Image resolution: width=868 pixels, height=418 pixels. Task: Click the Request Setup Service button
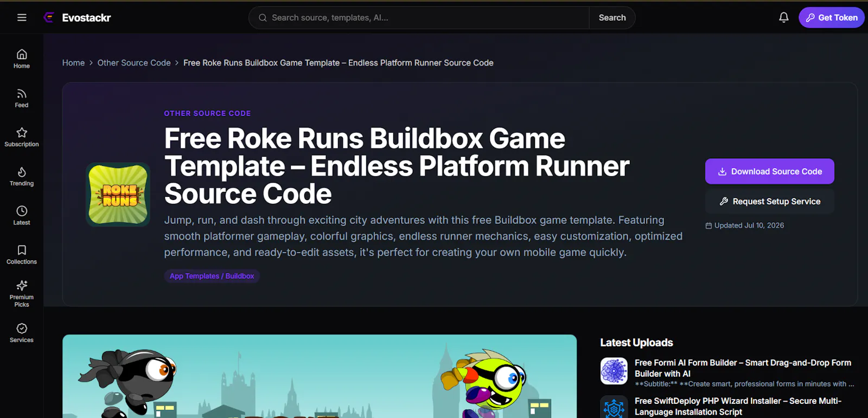769,201
